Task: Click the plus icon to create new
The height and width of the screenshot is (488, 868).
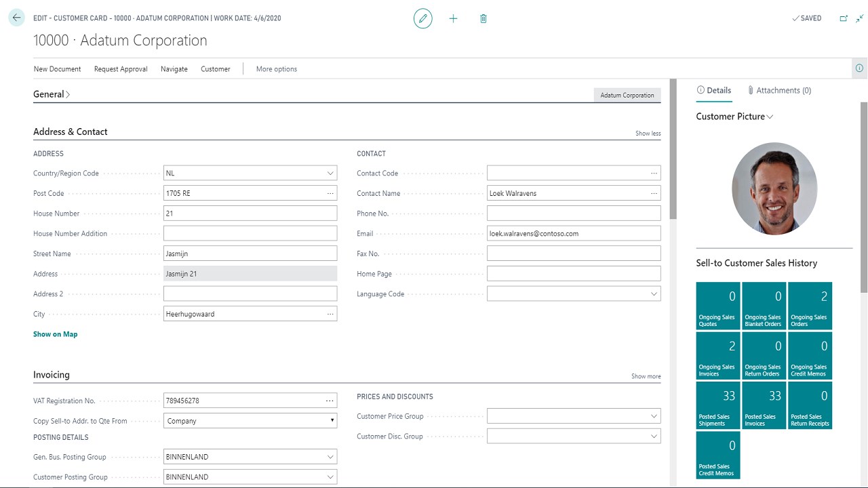Action: tap(454, 18)
